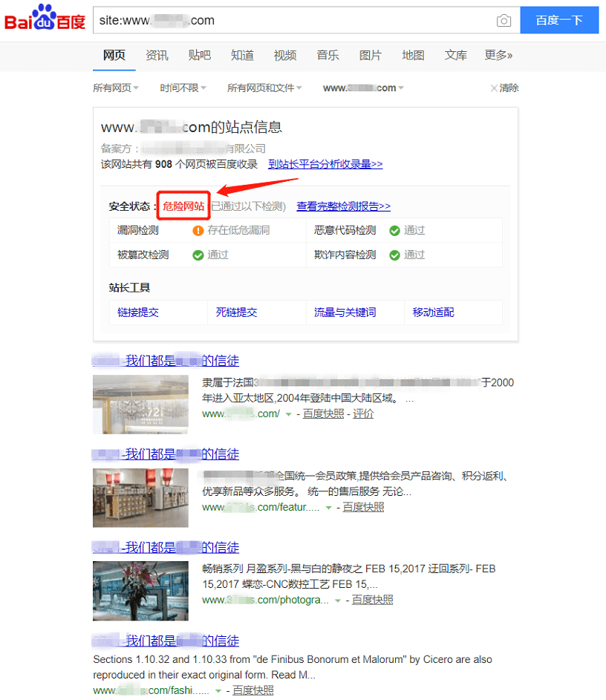Open 百度快照 of photogra result
This screenshot has height=700, width=606.
tap(373, 601)
